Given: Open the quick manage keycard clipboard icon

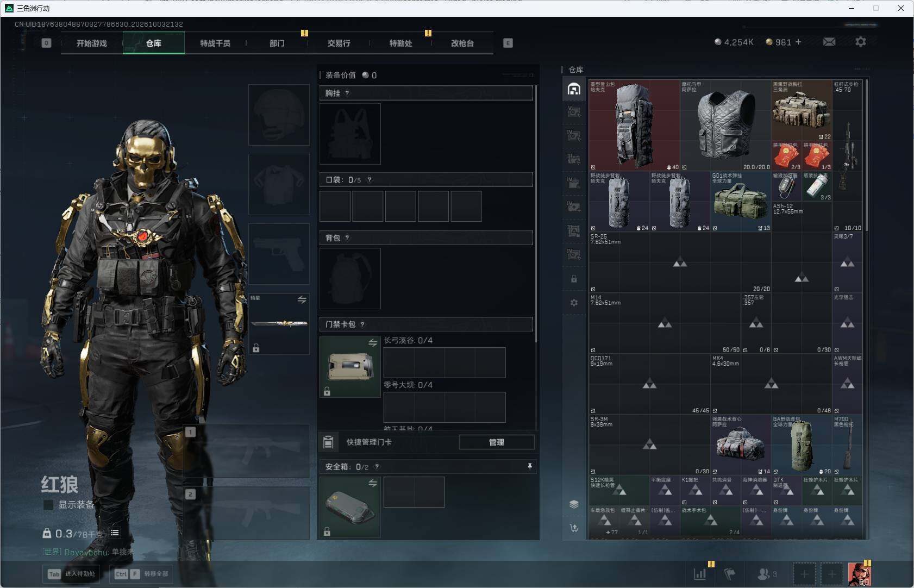Looking at the screenshot, I should (x=328, y=442).
